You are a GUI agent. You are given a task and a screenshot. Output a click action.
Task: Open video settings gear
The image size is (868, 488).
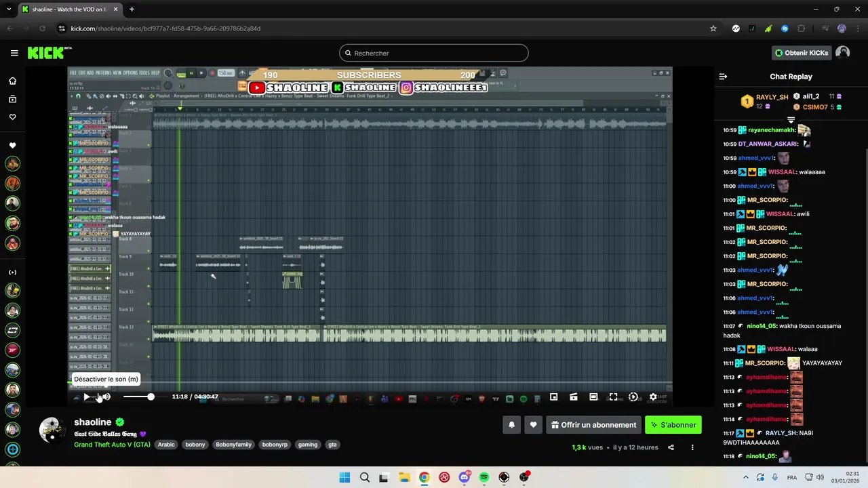pyautogui.click(x=653, y=396)
